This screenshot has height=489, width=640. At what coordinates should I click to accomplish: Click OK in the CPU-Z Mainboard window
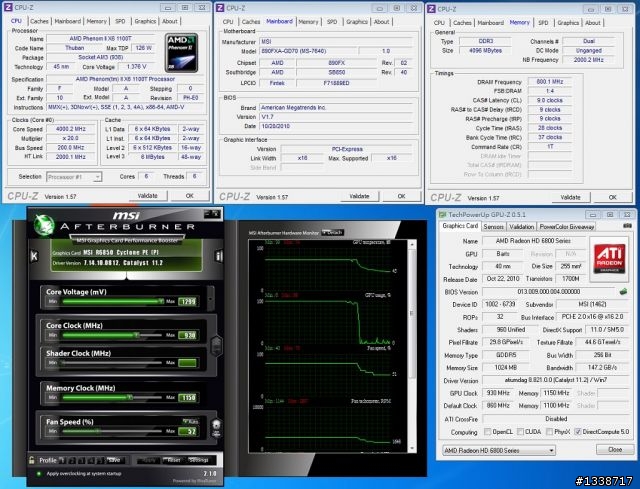tap(401, 196)
